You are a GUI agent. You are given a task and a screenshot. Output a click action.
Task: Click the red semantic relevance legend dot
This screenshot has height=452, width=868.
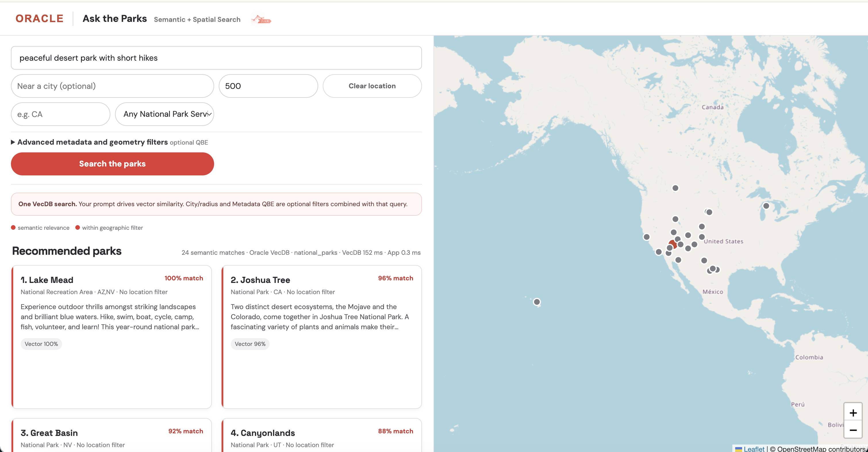click(13, 227)
